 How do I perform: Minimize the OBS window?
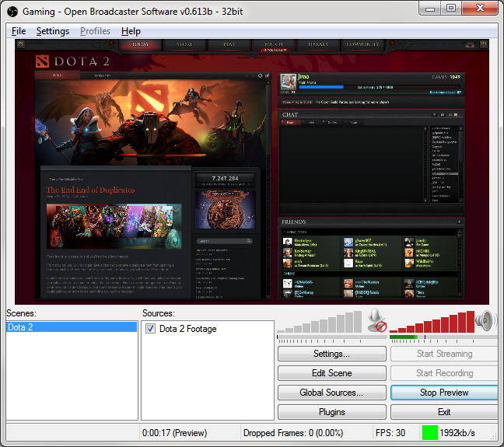click(430, 8)
